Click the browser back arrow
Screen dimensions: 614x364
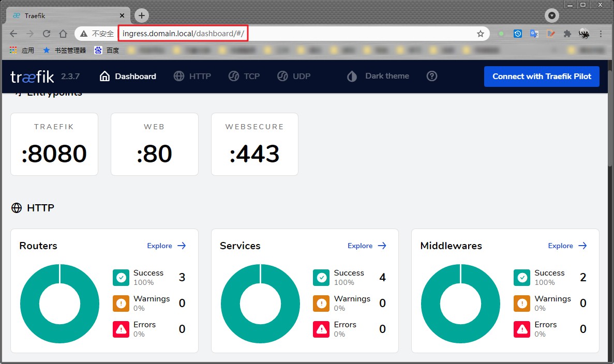13,34
